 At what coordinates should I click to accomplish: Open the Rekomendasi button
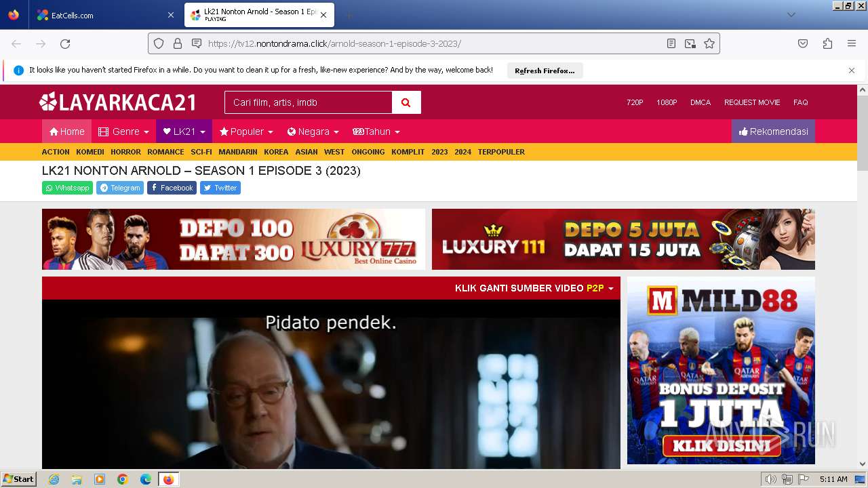point(773,131)
